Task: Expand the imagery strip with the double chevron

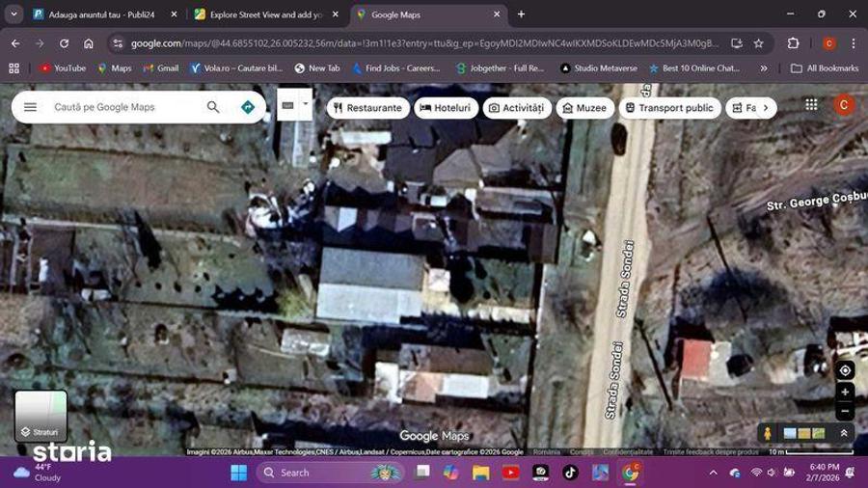Action: coord(844,433)
